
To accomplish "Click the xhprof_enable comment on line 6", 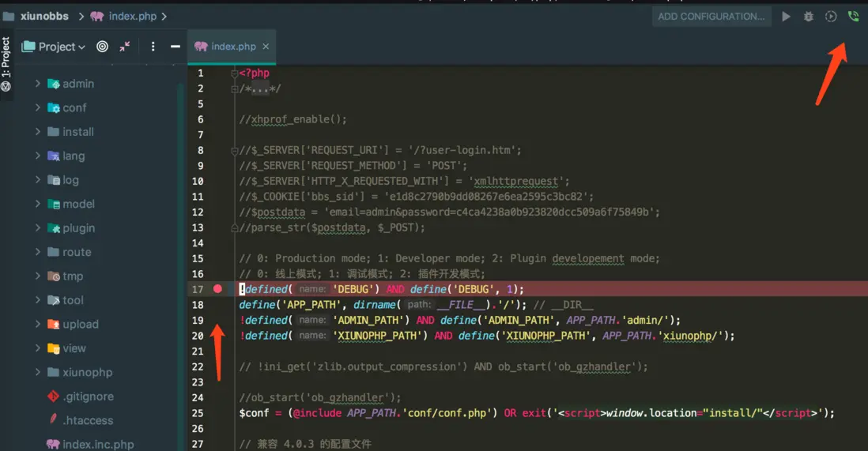I will click(x=293, y=119).
